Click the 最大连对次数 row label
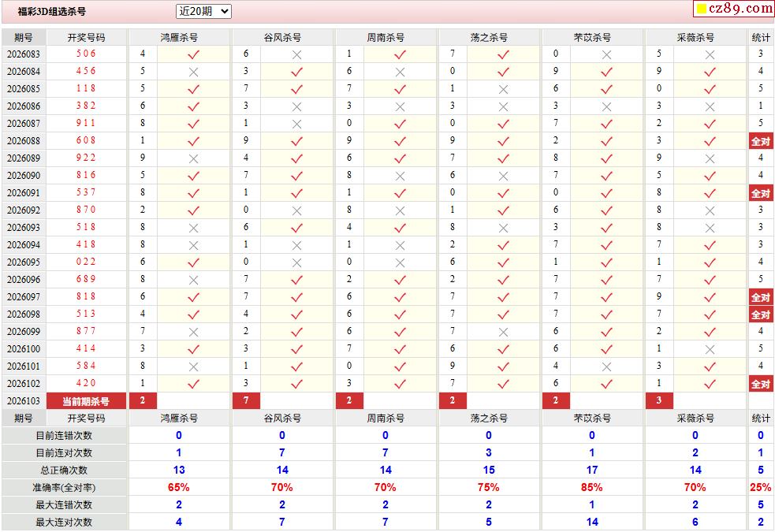 64,522
